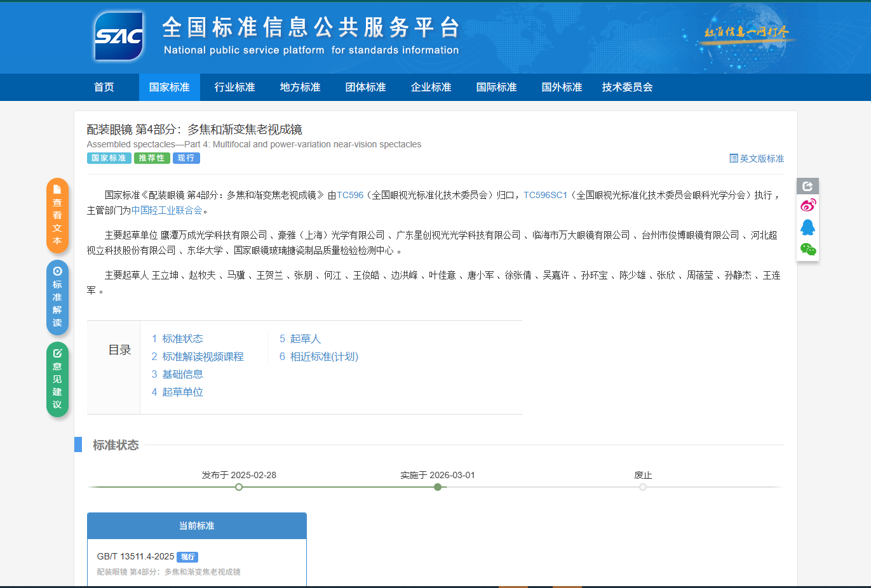This screenshot has width=871, height=588.
Task: Select 地方标准 navigation tab
Action: click(300, 87)
